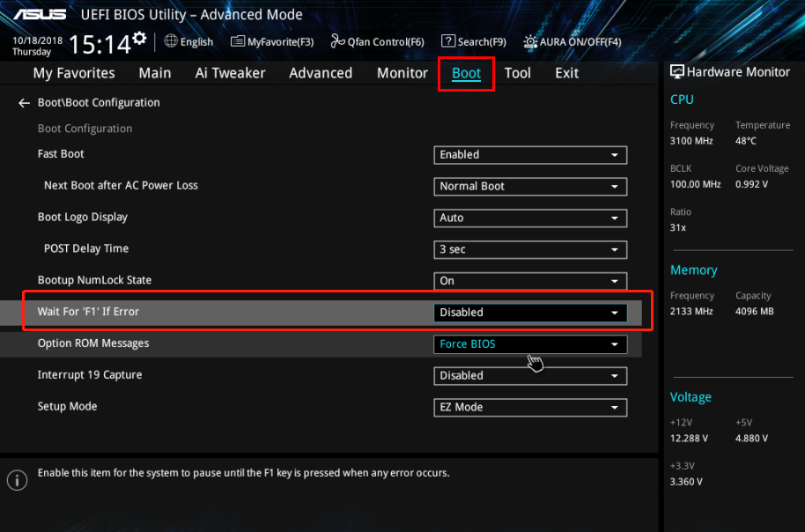Select the Interrupt 19 Capture setting label
Screen dimensions: 805x532
pos(90,375)
